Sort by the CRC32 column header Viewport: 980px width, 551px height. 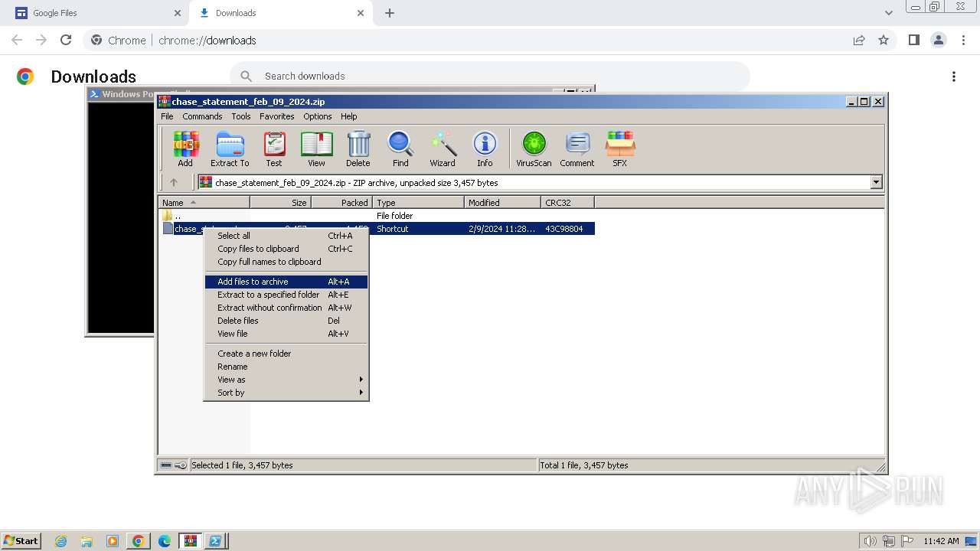click(568, 203)
